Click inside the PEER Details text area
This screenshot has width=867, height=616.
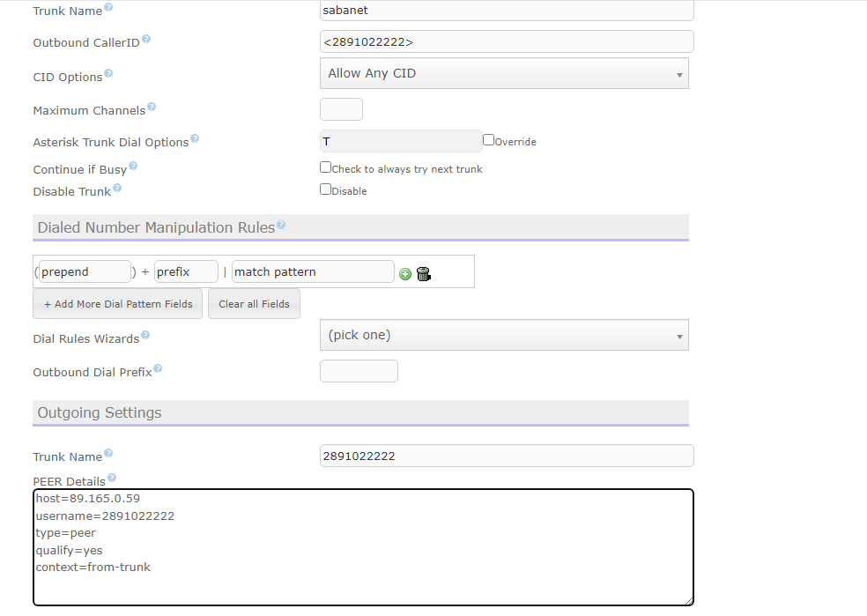pyautogui.click(x=363, y=547)
